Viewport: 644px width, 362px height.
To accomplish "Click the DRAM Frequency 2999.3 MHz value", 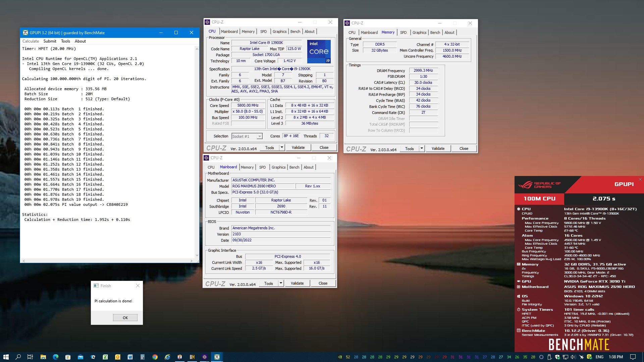I will click(423, 70).
